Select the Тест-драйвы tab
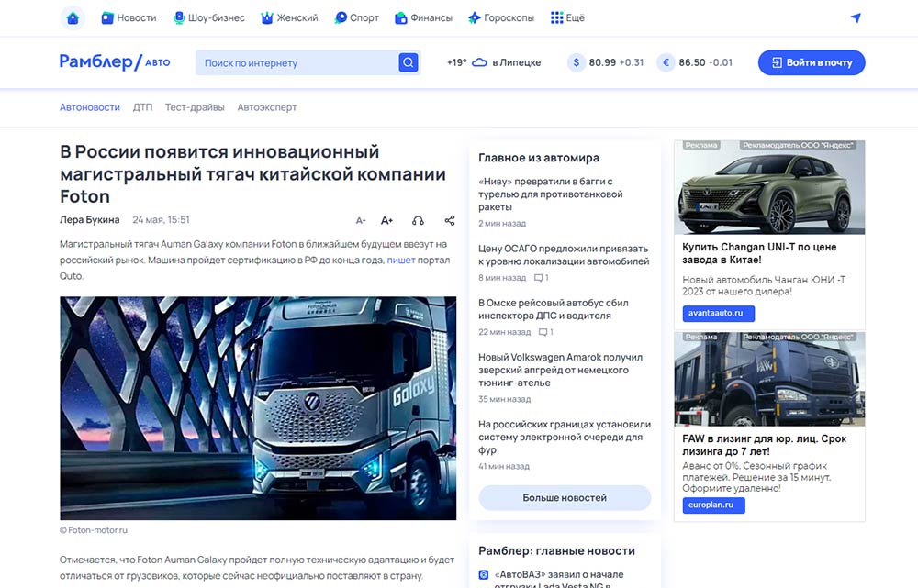This screenshot has width=918, height=588. 195,107
